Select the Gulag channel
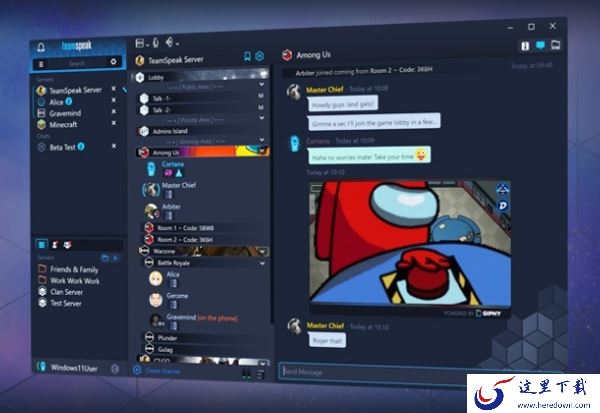 coord(203,349)
